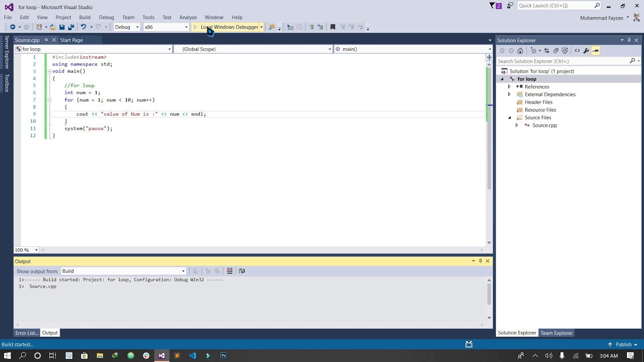Image resolution: width=644 pixels, height=362 pixels.
Task: Click Photoshop icon in the taskbar
Action: [x=223, y=355]
